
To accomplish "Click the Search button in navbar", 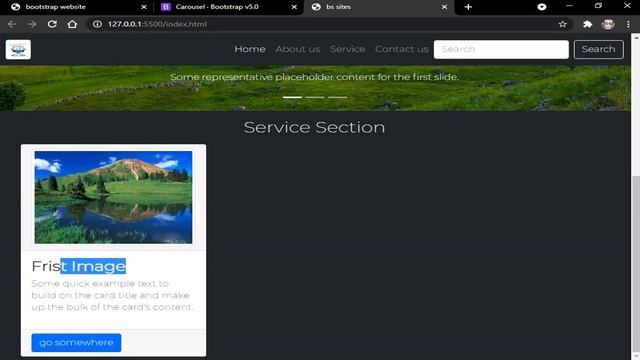I will click(x=598, y=49).
